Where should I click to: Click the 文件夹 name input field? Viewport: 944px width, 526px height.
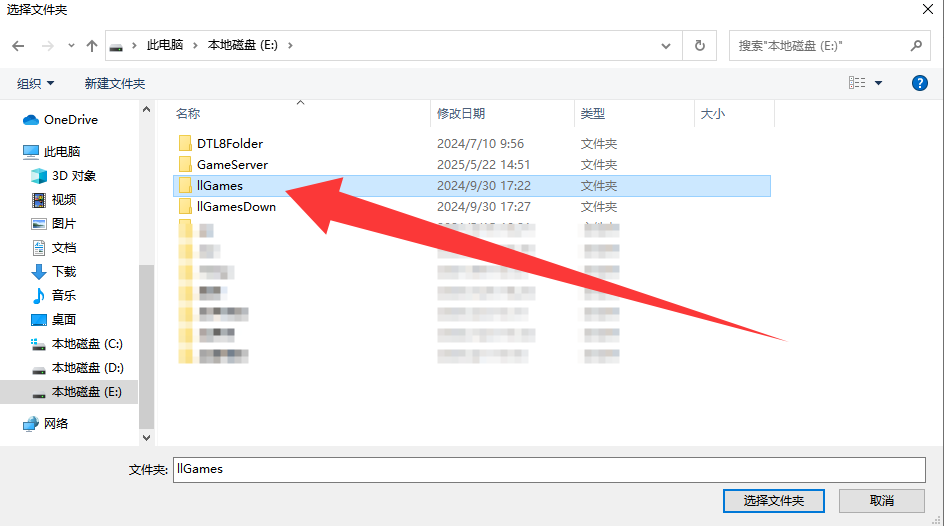click(x=548, y=469)
